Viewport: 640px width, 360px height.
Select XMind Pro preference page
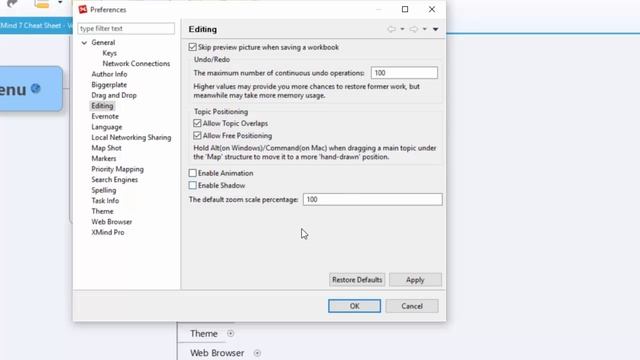(x=108, y=233)
